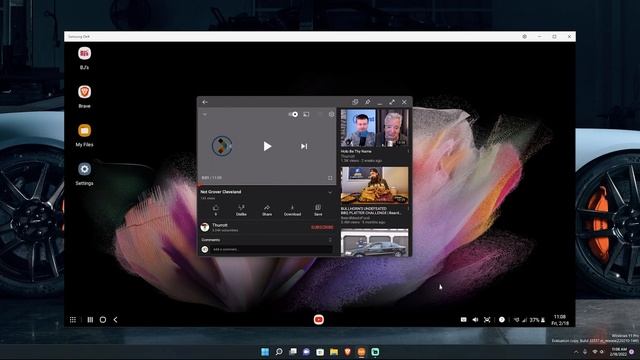Pin the YouTube window with pin icon
The image size is (640, 360).
(x=367, y=102)
